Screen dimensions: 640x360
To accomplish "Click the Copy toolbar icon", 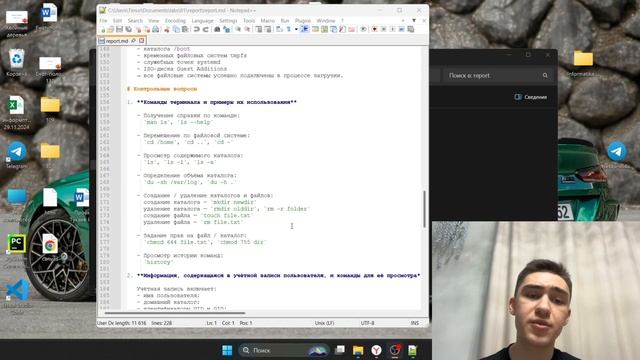I will [x=176, y=29].
